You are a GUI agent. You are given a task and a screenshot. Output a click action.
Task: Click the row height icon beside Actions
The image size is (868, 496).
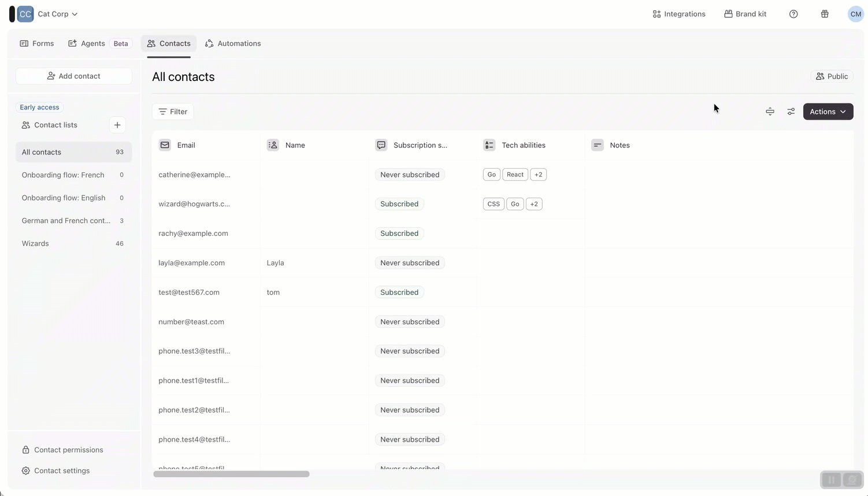pos(770,112)
